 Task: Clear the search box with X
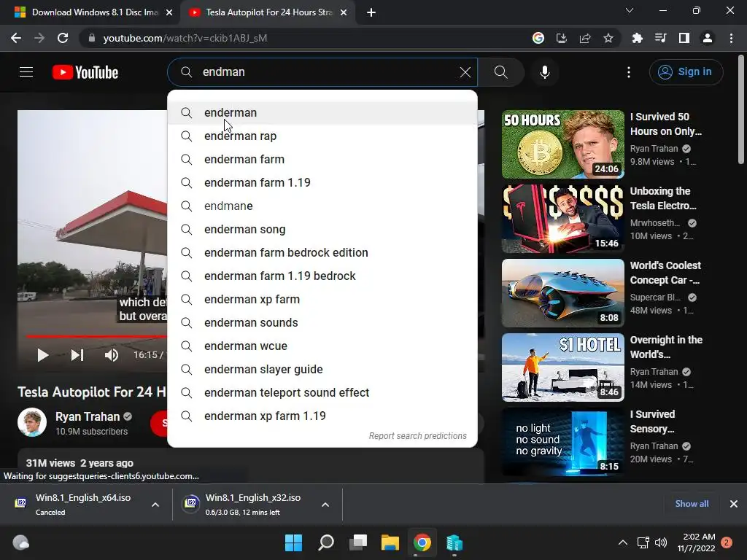tap(465, 72)
